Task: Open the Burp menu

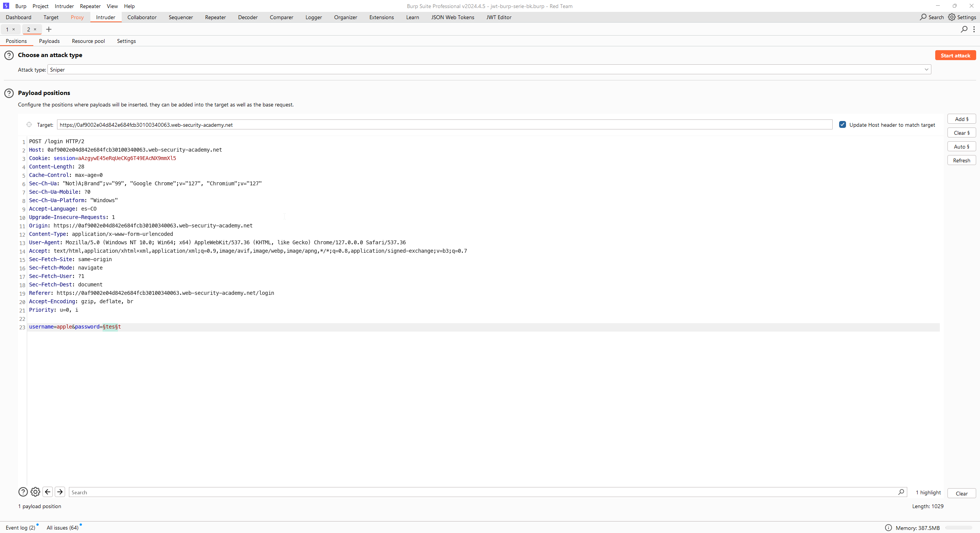Action: click(x=21, y=6)
